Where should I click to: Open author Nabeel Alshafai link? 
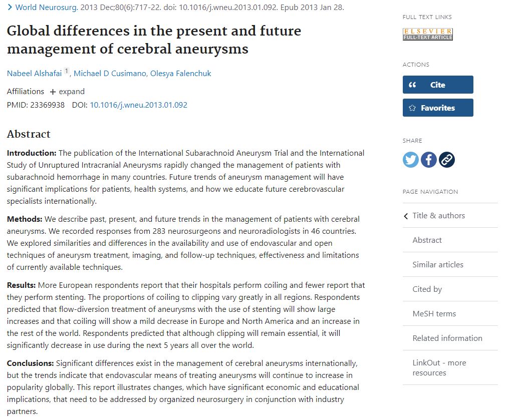click(x=34, y=74)
